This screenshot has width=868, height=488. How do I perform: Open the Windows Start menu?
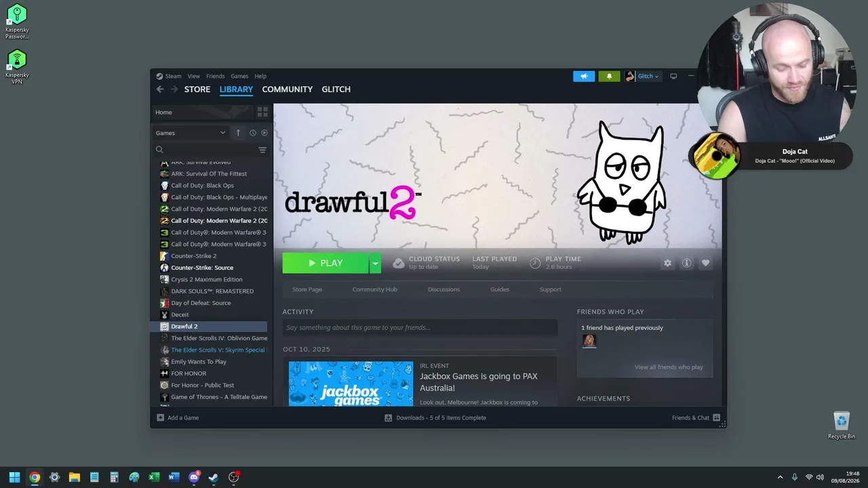[14, 477]
